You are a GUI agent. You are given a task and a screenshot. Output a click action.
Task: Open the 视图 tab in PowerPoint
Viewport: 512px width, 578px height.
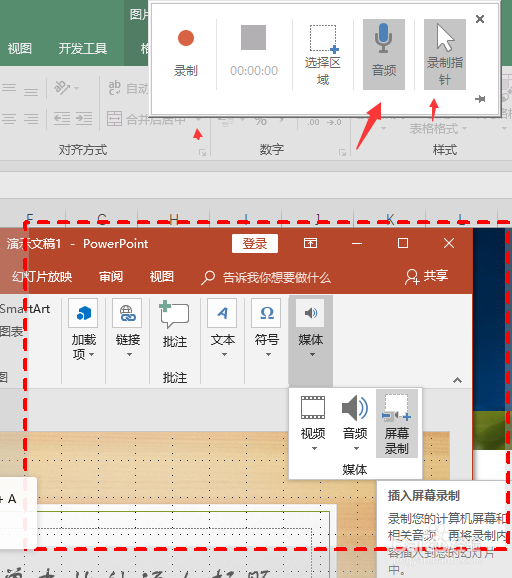[x=161, y=276]
